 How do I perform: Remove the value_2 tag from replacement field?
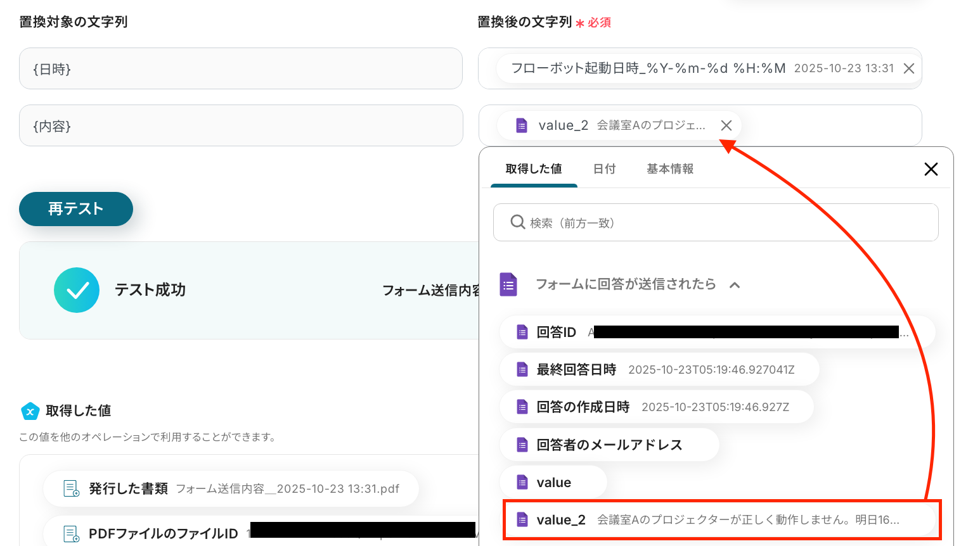tap(726, 125)
